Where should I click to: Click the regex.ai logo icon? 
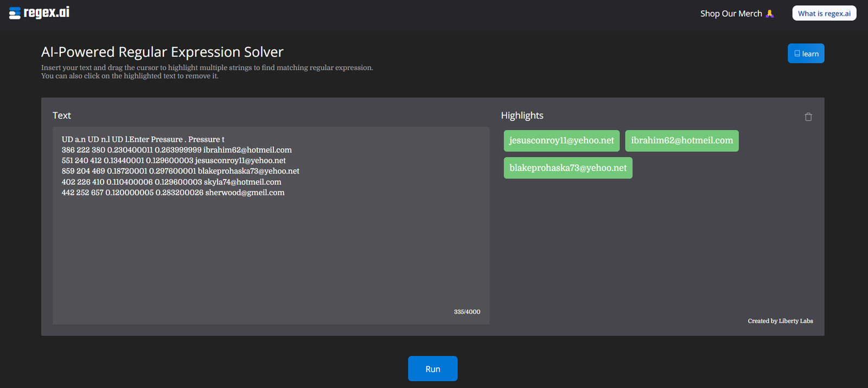(15, 13)
